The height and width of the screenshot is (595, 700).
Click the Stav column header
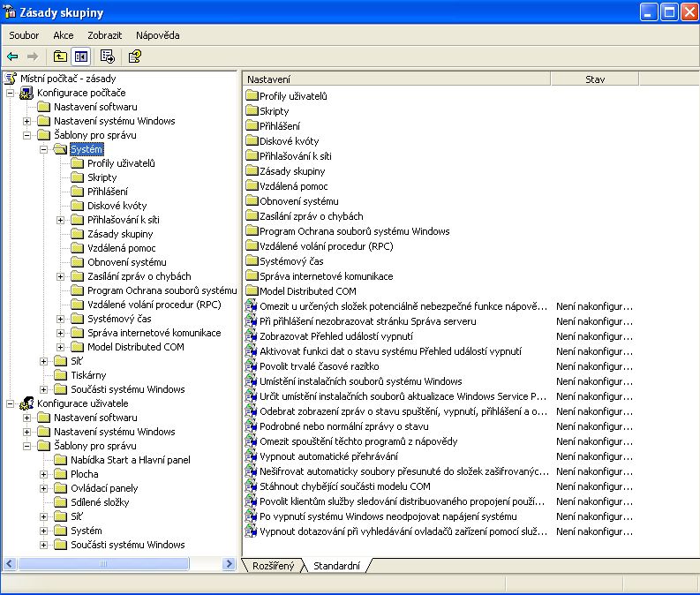(x=595, y=79)
